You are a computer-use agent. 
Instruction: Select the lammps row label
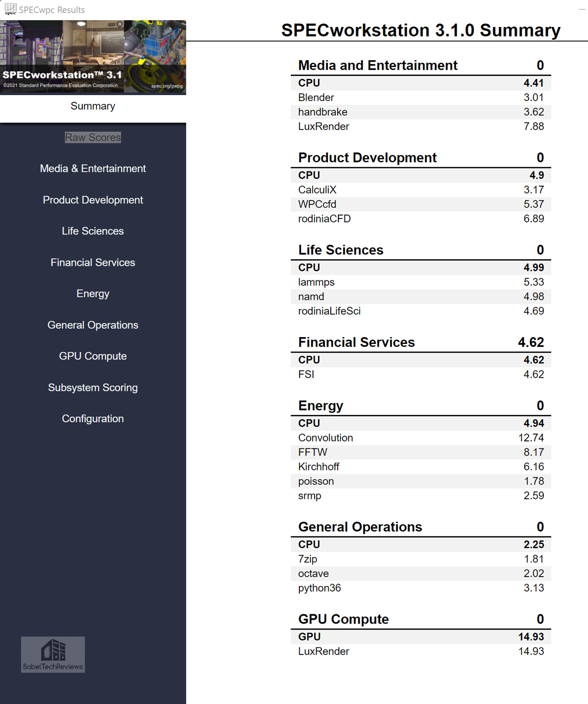[x=317, y=282]
